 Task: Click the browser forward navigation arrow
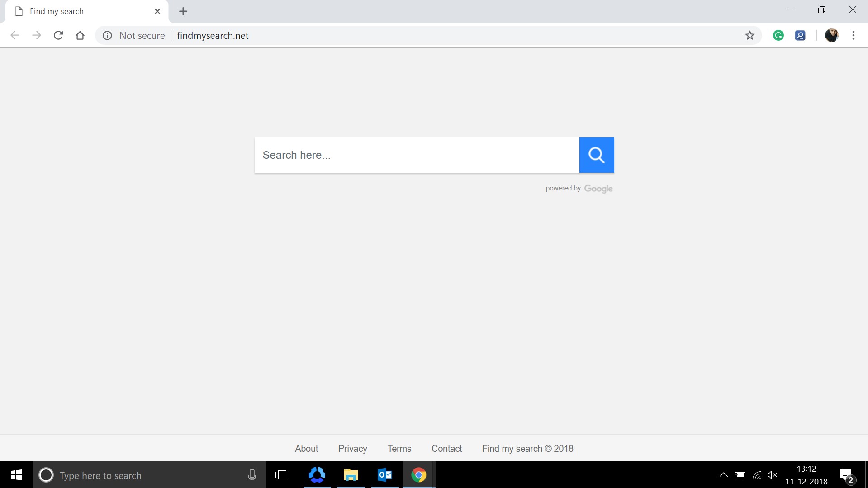[x=37, y=35]
